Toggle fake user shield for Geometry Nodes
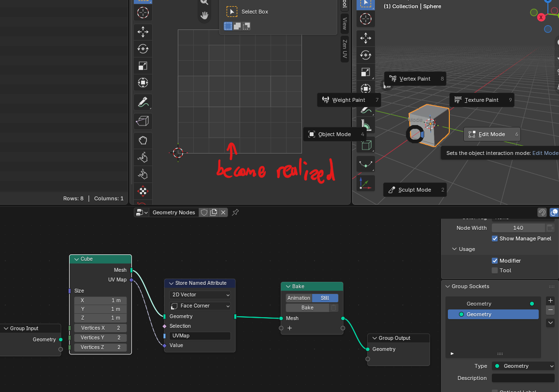Screen dimensions: 559x392 click(204, 212)
